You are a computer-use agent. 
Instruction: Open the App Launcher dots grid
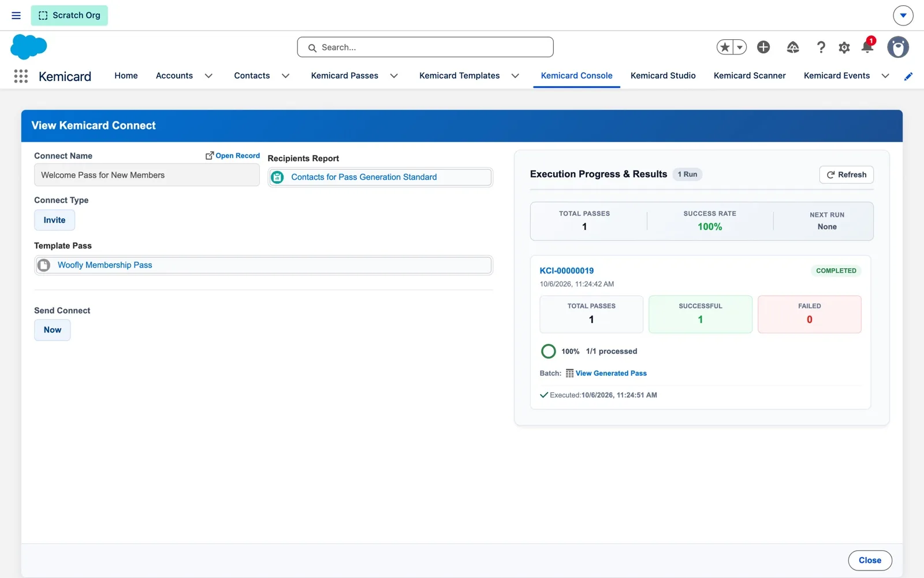pyautogui.click(x=21, y=76)
